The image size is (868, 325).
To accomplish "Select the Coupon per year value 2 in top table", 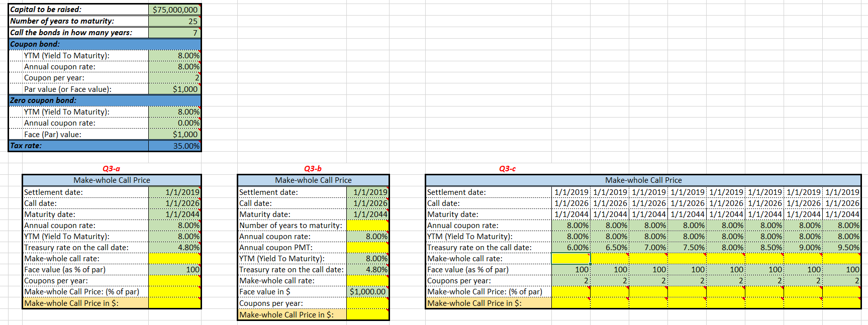I will 174,78.
